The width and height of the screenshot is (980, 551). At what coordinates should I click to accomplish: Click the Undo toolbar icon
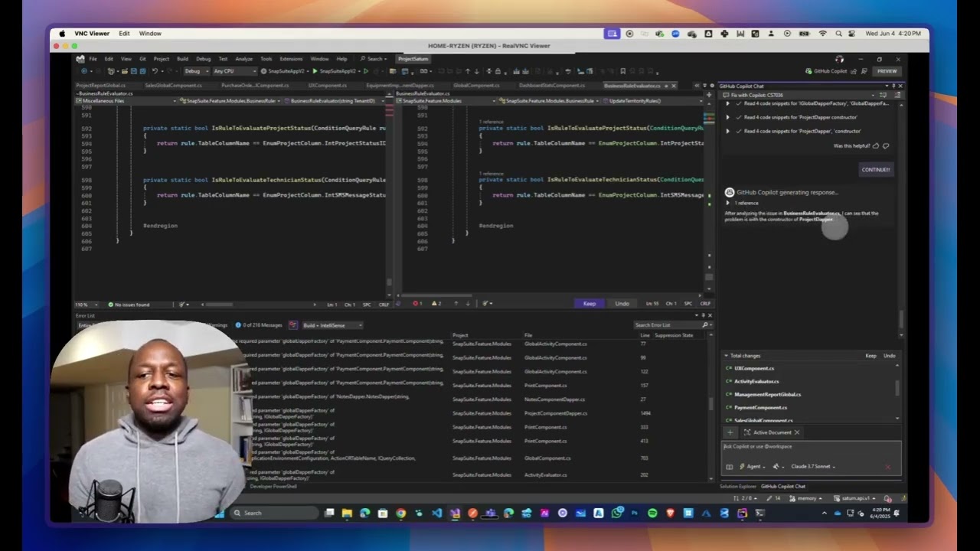[155, 71]
